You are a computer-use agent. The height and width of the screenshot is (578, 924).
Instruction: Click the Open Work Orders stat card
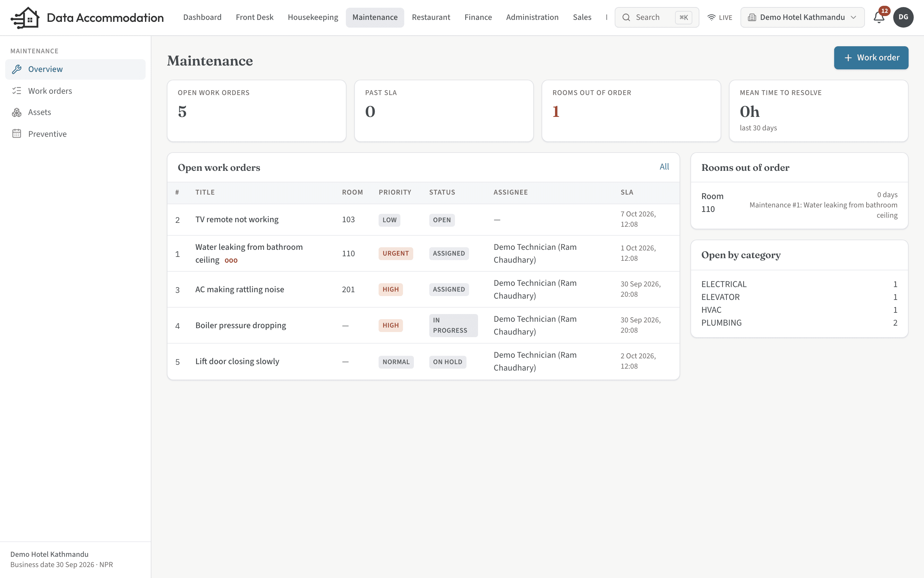(x=257, y=111)
